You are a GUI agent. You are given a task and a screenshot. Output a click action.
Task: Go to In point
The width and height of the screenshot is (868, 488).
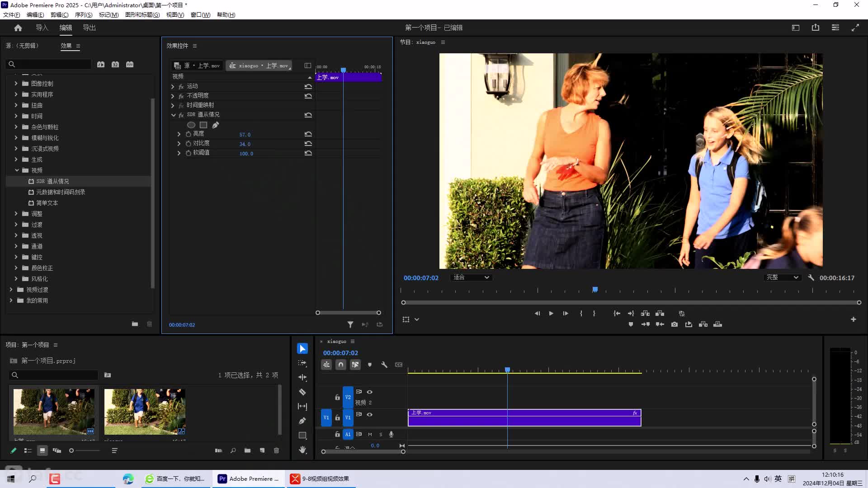pos(617,314)
